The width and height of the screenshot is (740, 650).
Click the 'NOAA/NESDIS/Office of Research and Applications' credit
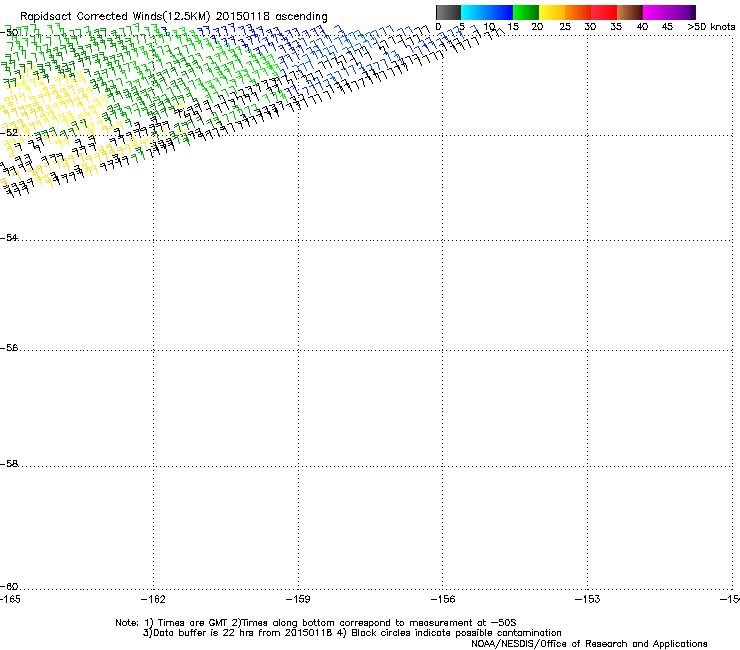coord(589,644)
